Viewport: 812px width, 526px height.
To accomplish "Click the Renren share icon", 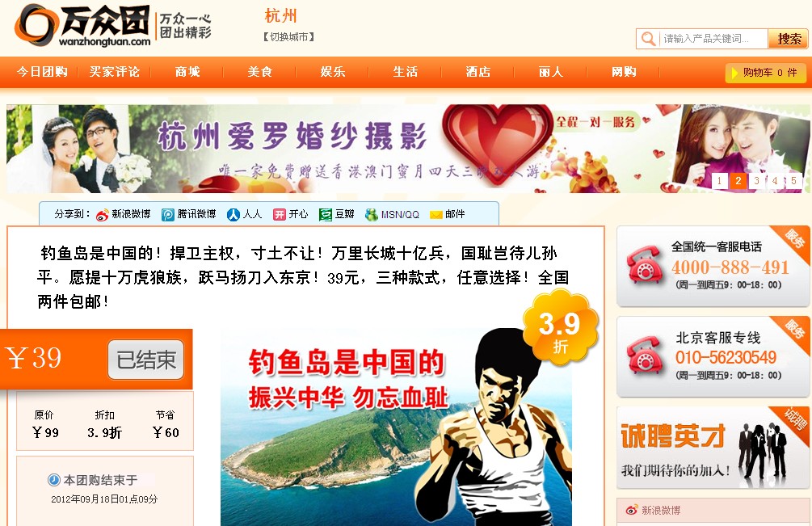I will 234,215.
